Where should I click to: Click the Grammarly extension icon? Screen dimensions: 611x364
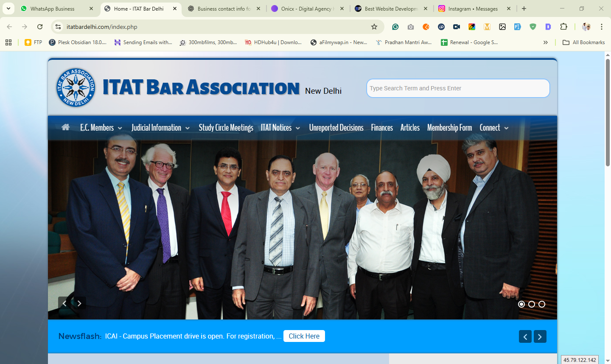395,27
